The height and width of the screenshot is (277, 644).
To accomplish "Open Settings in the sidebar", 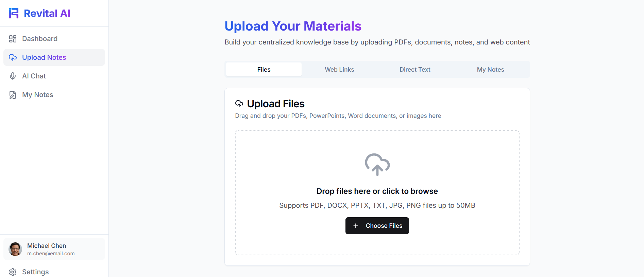I will (35, 272).
